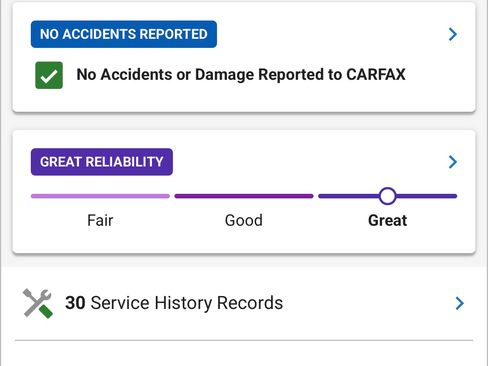Screen dimensions: 488x366
Task: Click the number 30 in service records
Action: (x=75, y=303)
